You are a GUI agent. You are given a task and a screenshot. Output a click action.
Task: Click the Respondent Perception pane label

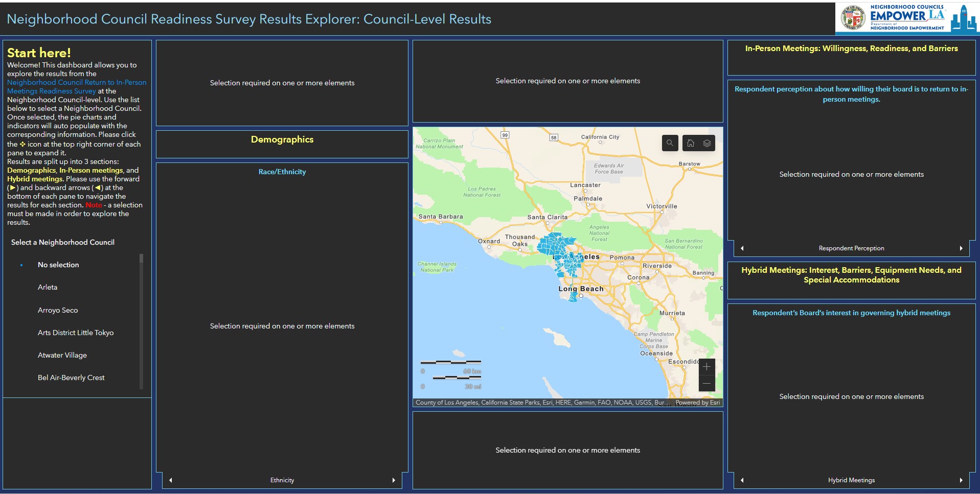851,248
